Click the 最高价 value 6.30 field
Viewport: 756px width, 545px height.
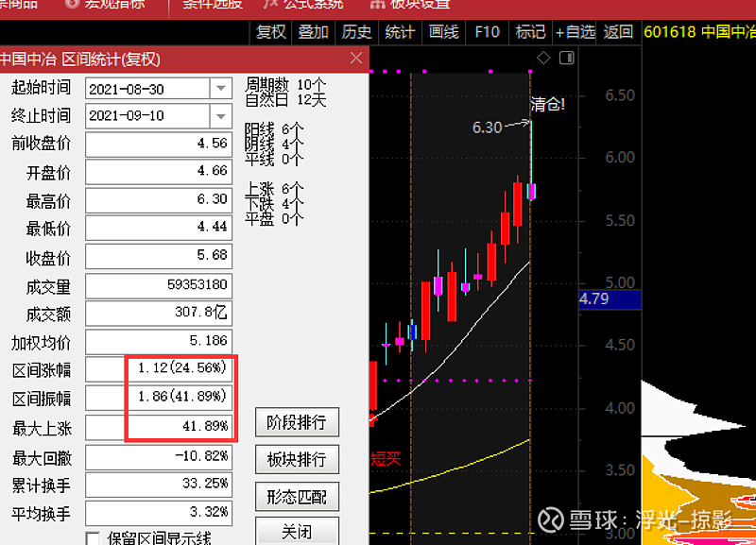(x=159, y=199)
